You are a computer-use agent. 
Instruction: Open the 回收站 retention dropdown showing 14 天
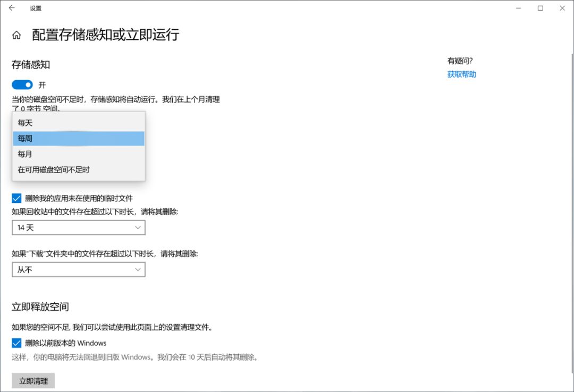(x=78, y=227)
